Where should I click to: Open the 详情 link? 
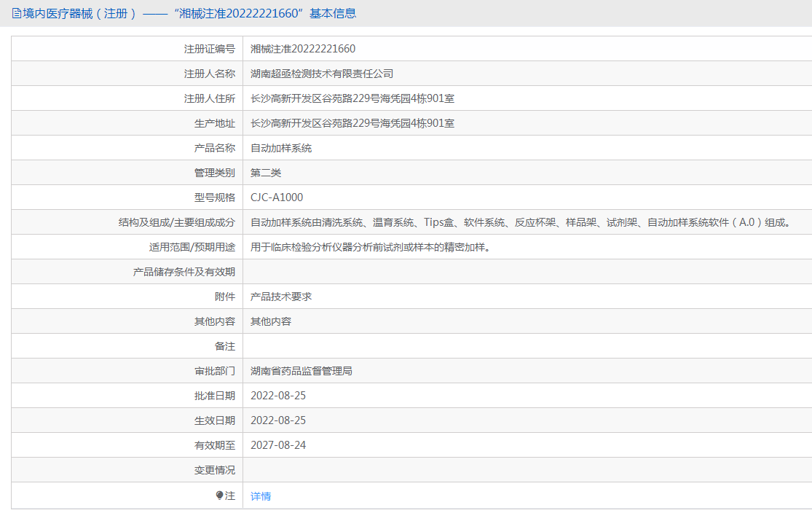pos(261,496)
